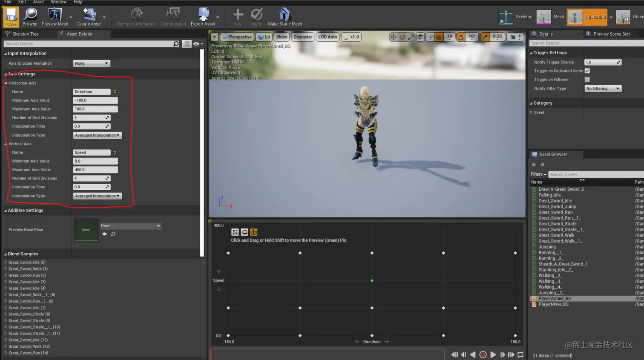The width and height of the screenshot is (644, 360).
Task: Toggle scale snapping
Action: (485, 37)
